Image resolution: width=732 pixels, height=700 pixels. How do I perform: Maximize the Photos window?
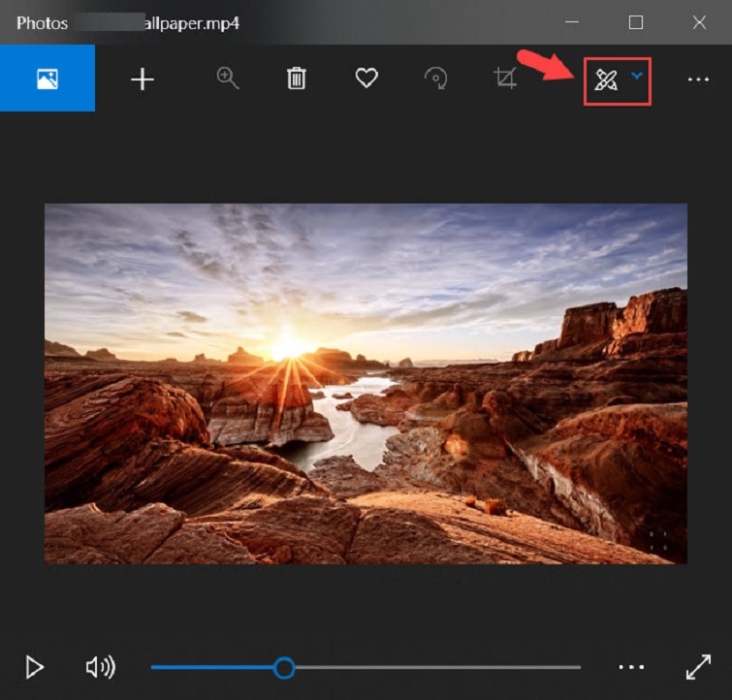(x=636, y=22)
